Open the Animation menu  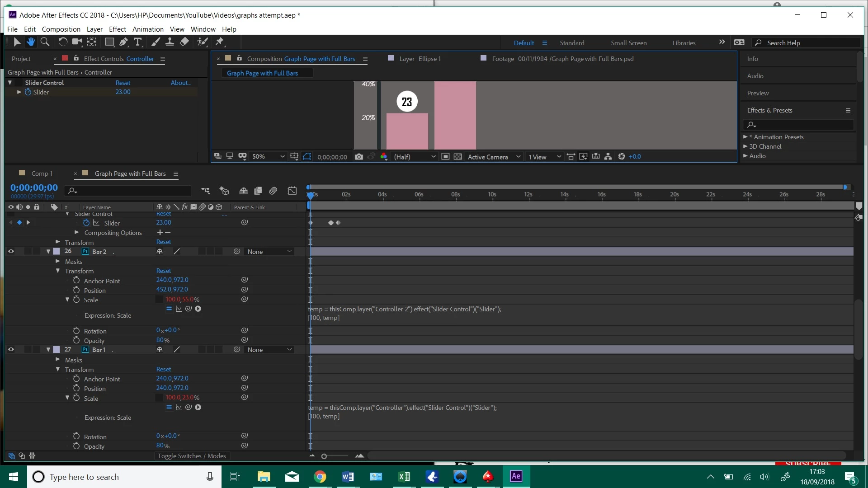click(x=148, y=29)
